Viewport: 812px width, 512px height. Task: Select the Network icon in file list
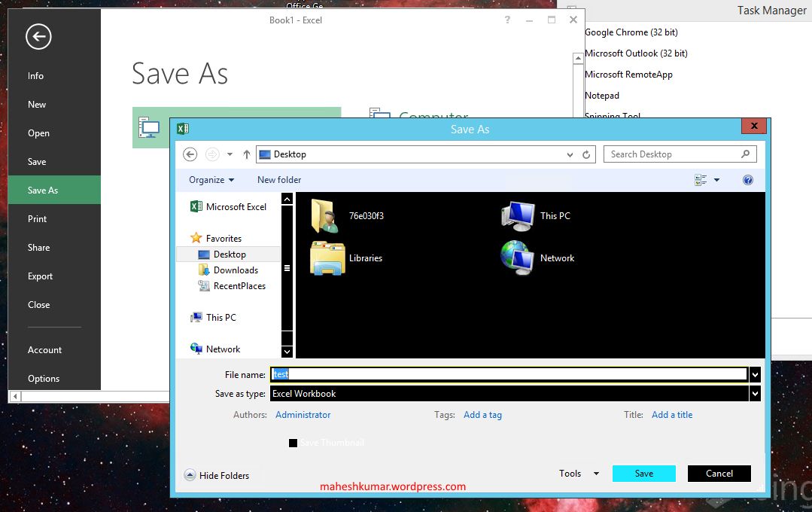[x=517, y=258]
